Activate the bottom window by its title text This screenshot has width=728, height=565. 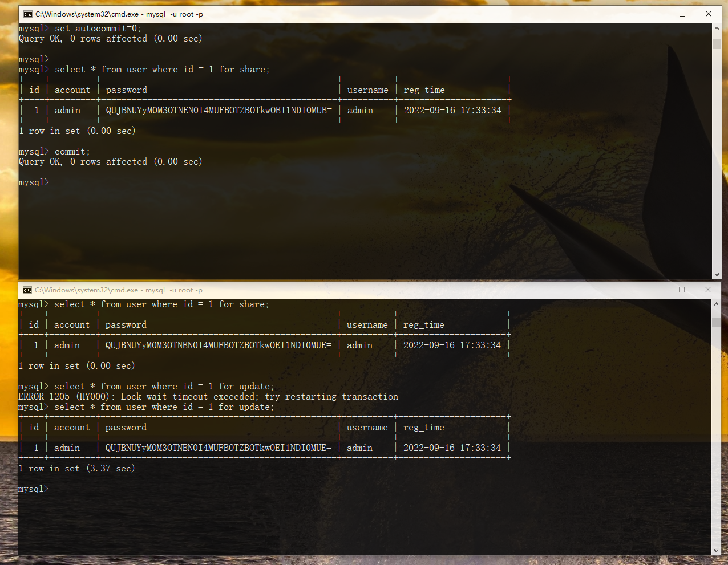(x=118, y=290)
